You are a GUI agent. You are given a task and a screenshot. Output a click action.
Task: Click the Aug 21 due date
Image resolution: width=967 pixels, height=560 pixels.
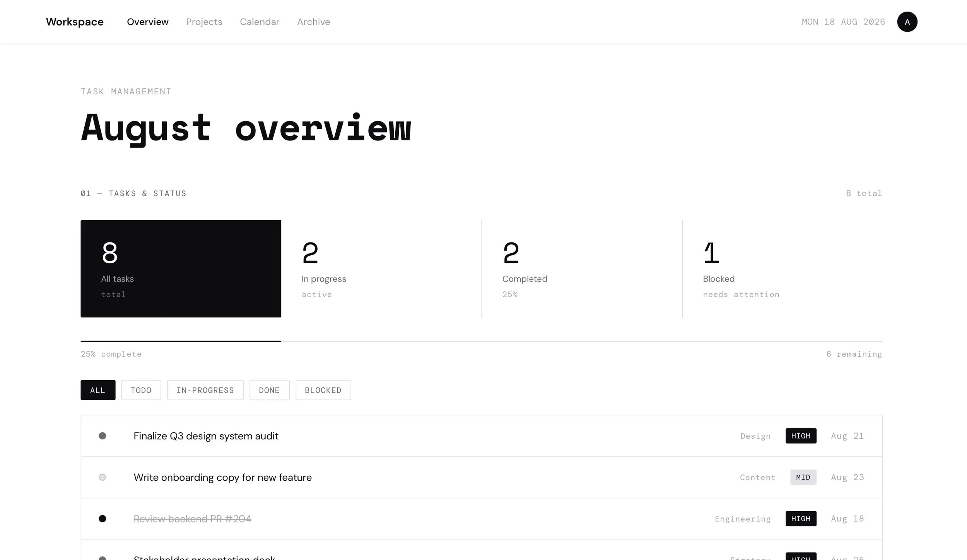click(847, 436)
